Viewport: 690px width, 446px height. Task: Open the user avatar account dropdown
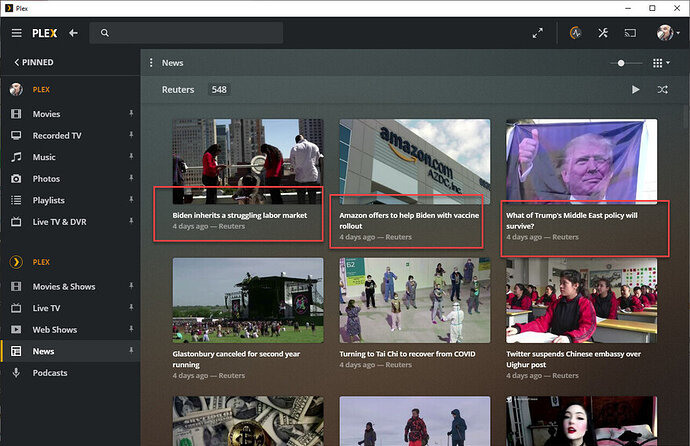667,33
